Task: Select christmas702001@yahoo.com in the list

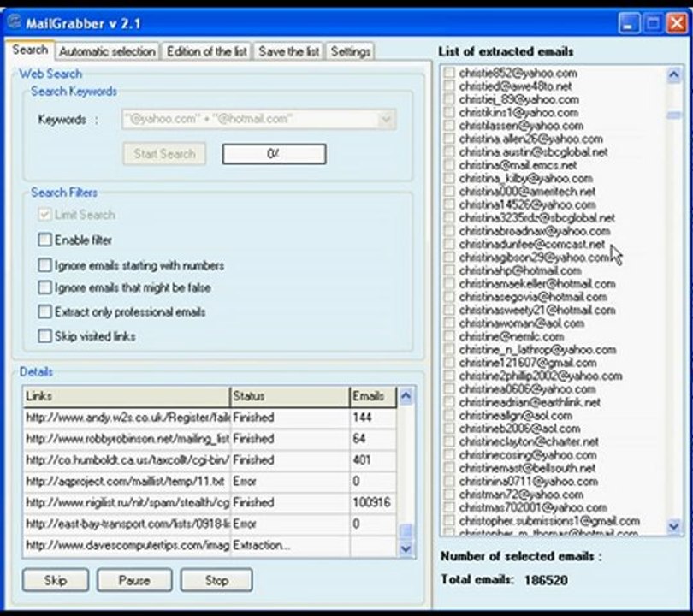Action: (x=533, y=507)
